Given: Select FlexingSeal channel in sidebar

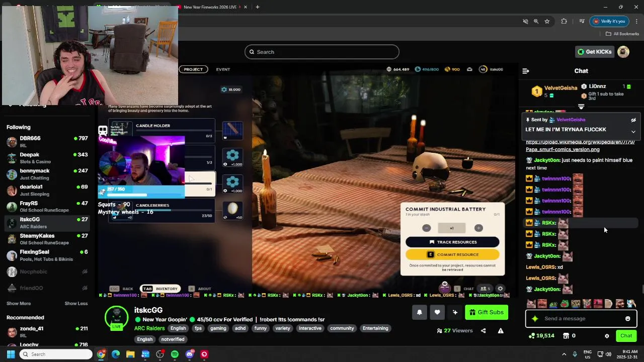Looking at the screenshot, I should click(x=47, y=255).
